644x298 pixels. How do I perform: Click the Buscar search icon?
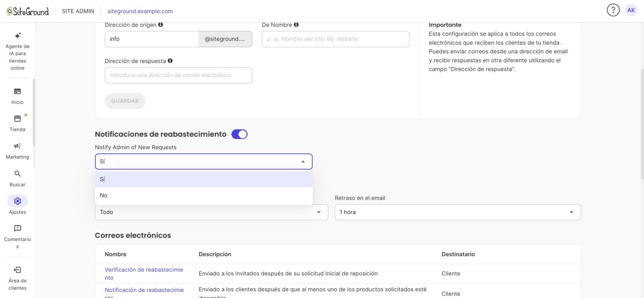coord(18,174)
